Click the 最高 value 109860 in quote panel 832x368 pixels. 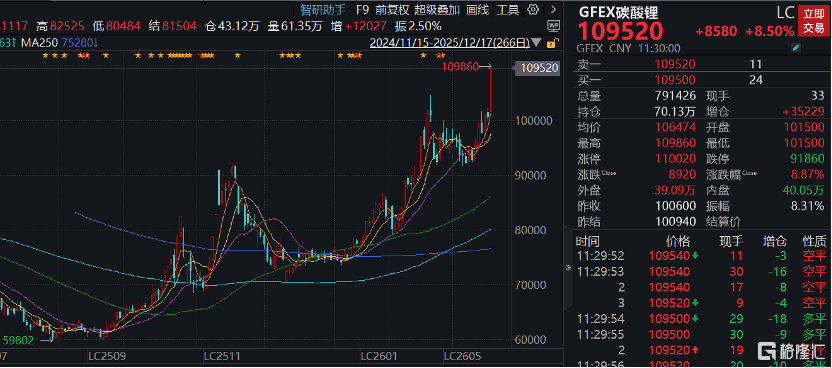674,143
